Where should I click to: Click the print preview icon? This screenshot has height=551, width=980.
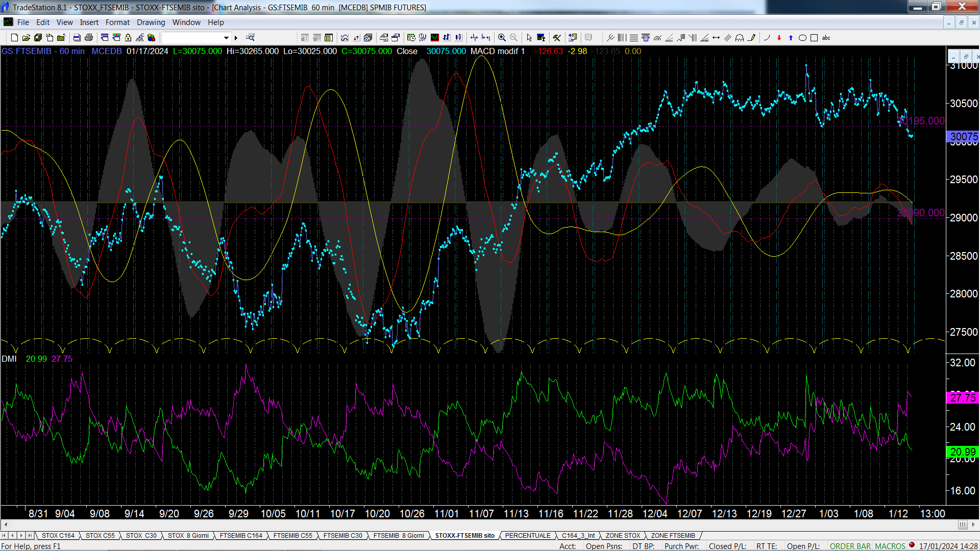[77, 38]
